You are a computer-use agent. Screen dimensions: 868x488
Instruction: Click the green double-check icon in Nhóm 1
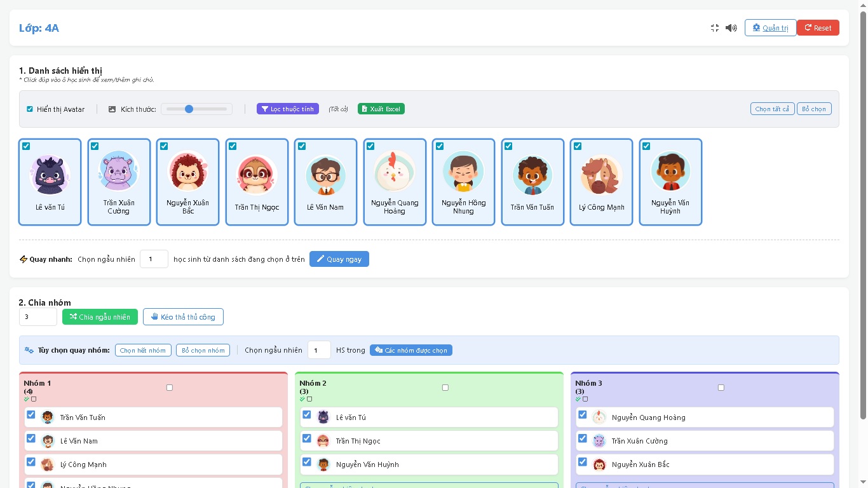tap(27, 399)
